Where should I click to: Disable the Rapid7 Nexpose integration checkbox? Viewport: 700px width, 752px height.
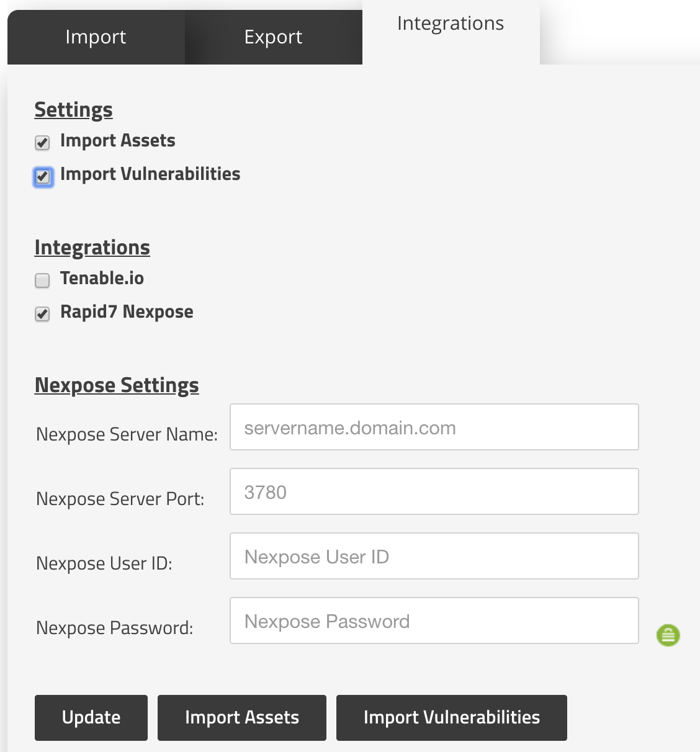pos(42,314)
